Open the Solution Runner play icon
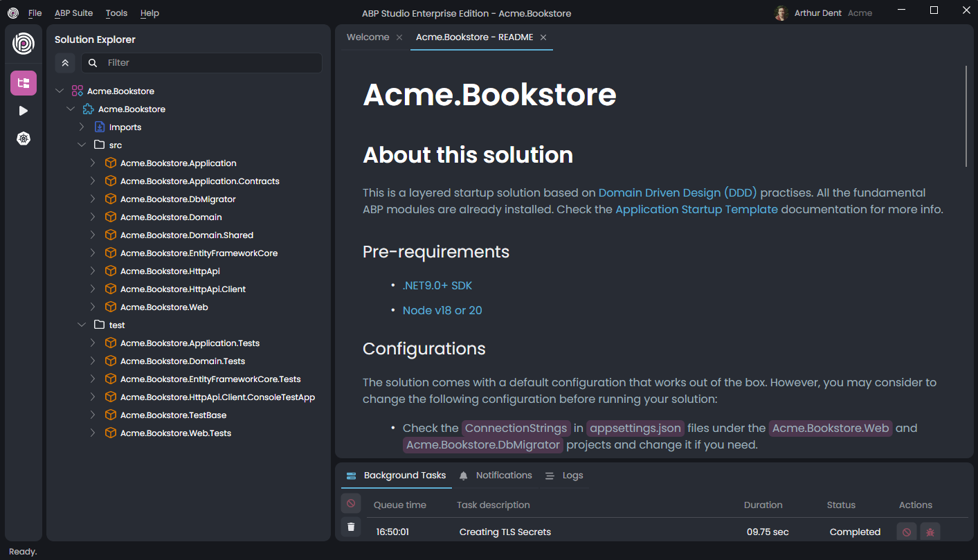This screenshot has height=560, width=978. (x=24, y=111)
